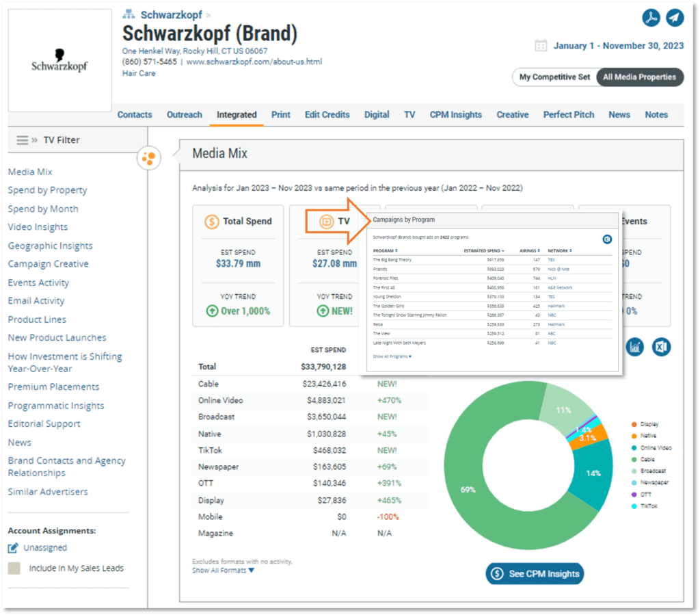The width and height of the screenshot is (700, 615).
Task: Open the Edit Credits tab
Action: pos(327,115)
